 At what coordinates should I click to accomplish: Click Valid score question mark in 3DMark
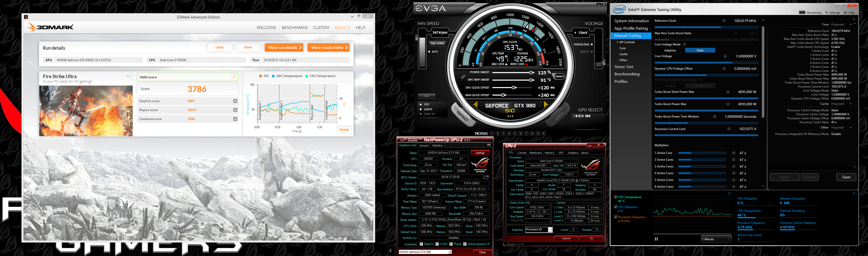coord(234,77)
